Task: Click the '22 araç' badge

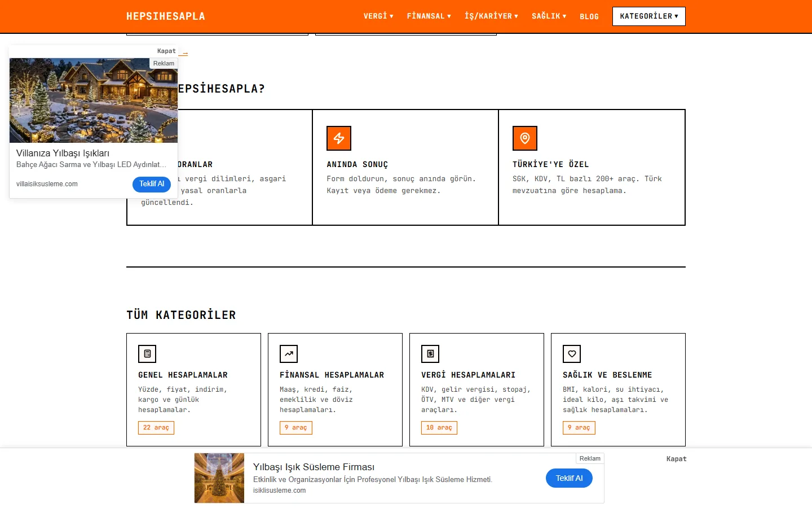Action: pos(156,428)
